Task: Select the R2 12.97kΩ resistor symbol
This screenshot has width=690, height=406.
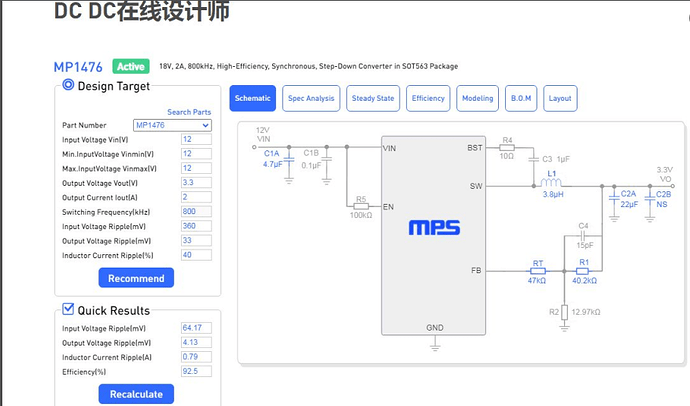Action: [x=564, y=312]
